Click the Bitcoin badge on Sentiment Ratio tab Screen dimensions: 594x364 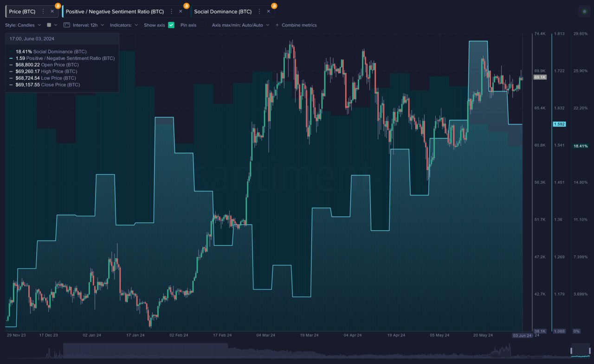[x=186, y=6]
